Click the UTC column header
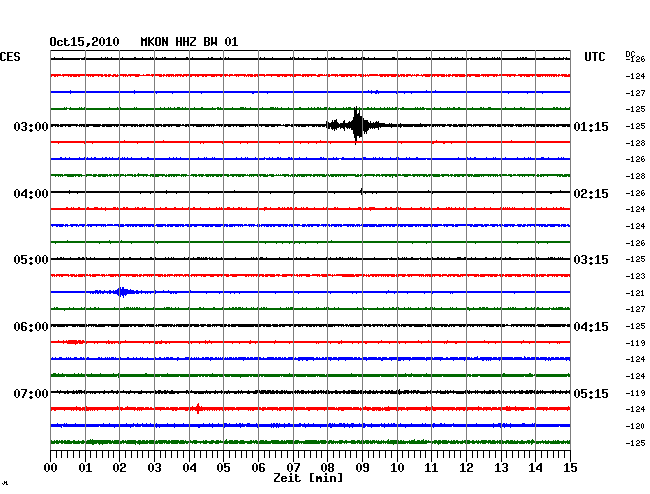650x494 pixels. [594, 57]
